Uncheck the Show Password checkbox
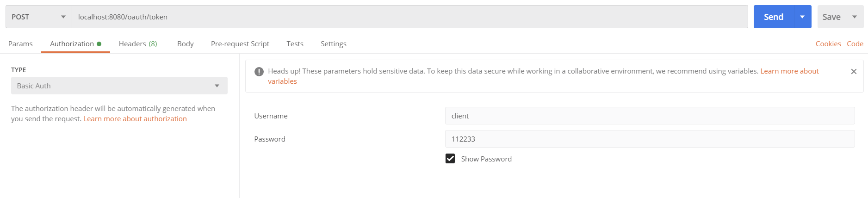This screenshot has width=868, height=198. click(x=450, y=159)
